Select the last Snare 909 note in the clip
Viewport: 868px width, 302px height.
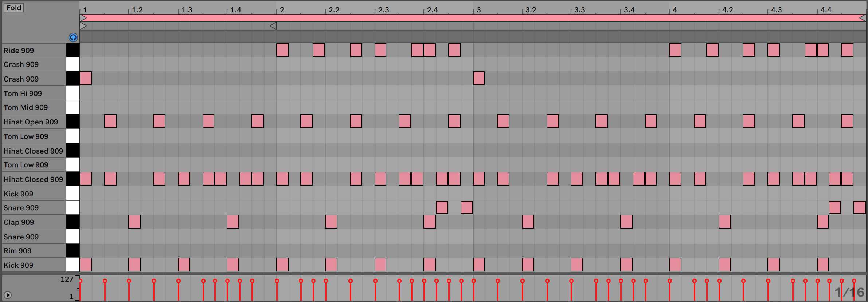coord(860,207)
